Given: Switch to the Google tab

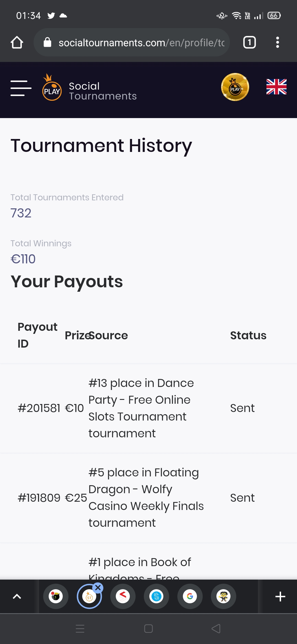Looking at the screenshot, I should (x=190, y=596).
